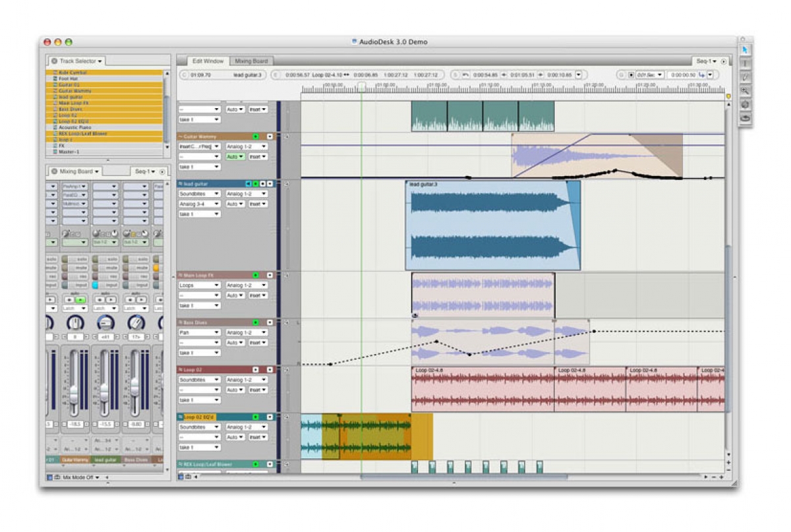Click the camera icon at Mixing Board bottom
Image resolution: width=791 pixels, height=532 pixels.
point(57,477)
